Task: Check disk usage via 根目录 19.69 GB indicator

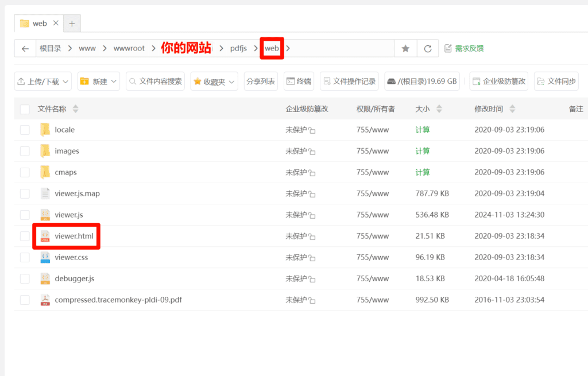Action: (422, 81)
